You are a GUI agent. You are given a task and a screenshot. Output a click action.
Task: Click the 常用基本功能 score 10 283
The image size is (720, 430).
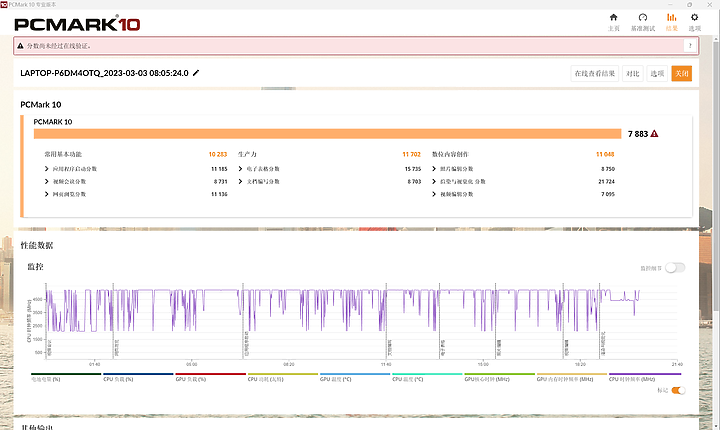pos(218,154)
